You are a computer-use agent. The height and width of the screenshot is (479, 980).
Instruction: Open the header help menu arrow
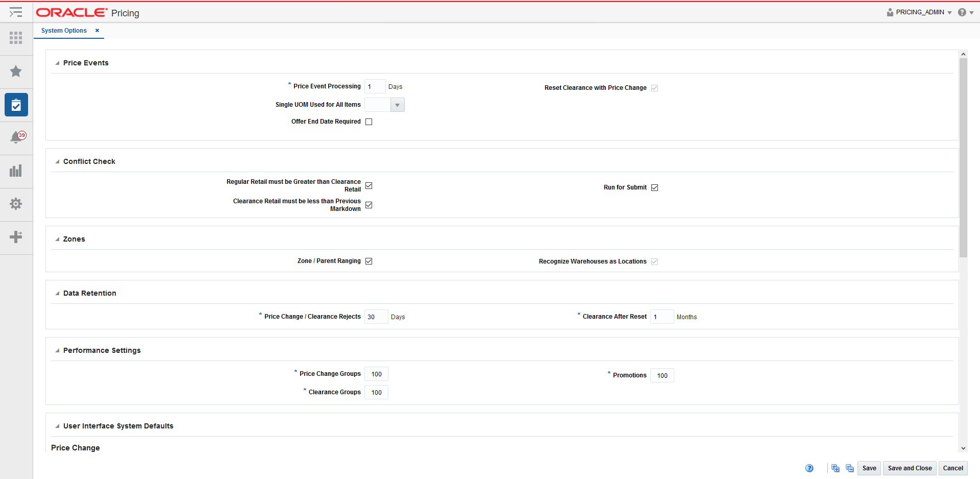tap(971, 13)
